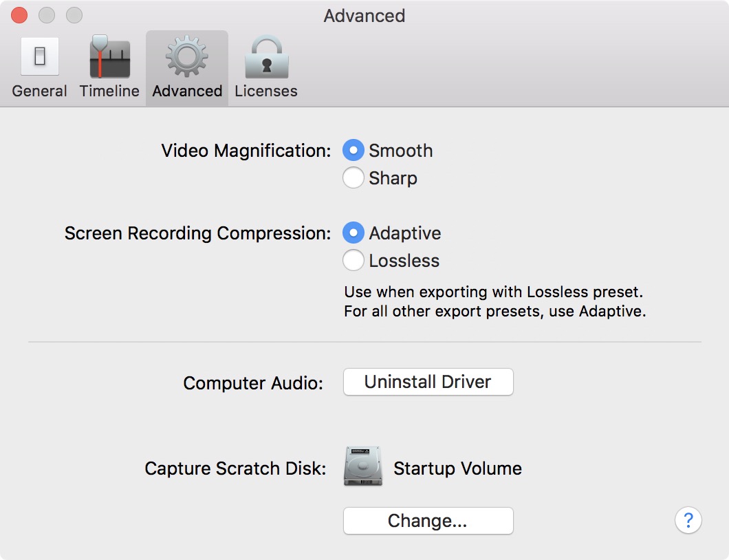This screenshot has width=729, height=560.
Task: Click the Startup Volume hard disk icon
Action: [x=362, y=468]
